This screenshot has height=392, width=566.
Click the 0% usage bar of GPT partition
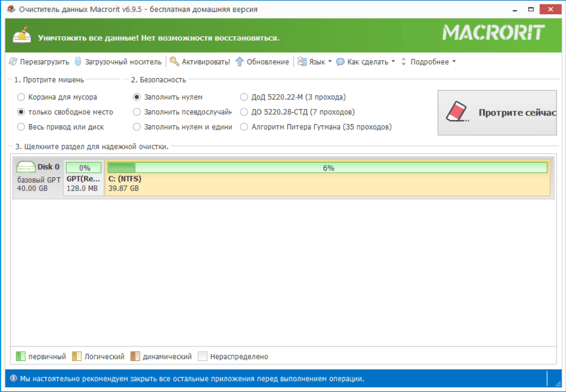pos(84,168)
